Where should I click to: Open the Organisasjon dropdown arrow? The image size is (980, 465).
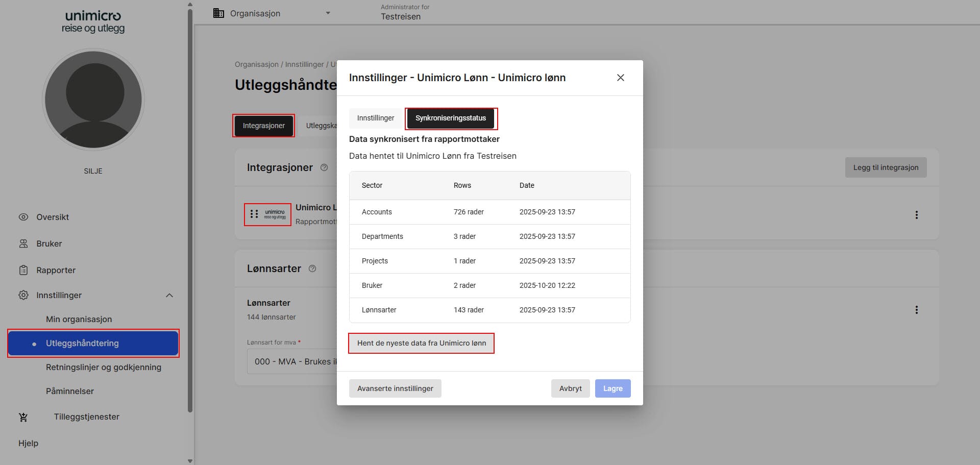tap(328, 13)
